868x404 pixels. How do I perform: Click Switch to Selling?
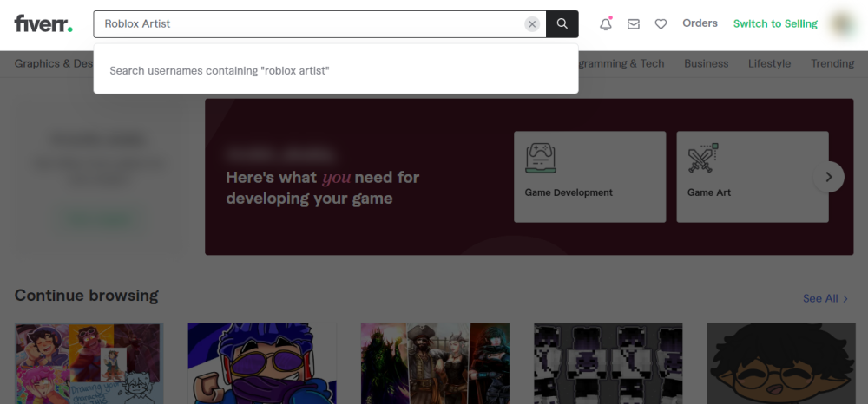pos(775,23)
